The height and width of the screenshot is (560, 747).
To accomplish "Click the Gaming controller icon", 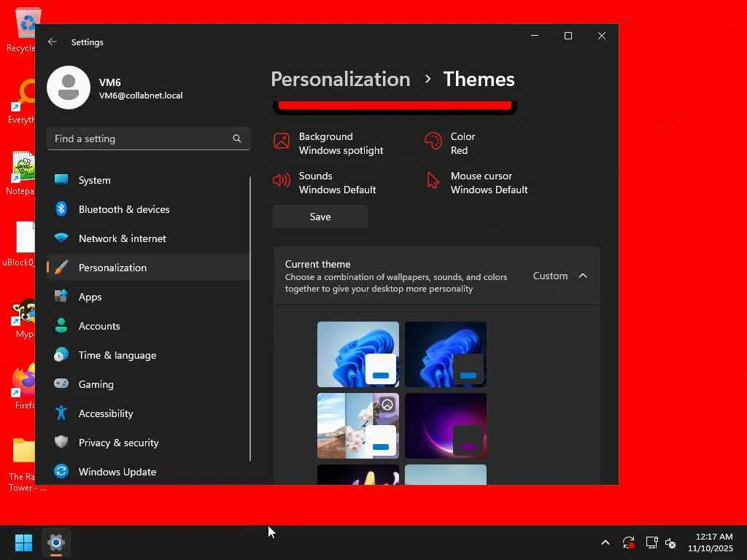I will (x=61, y=384).
